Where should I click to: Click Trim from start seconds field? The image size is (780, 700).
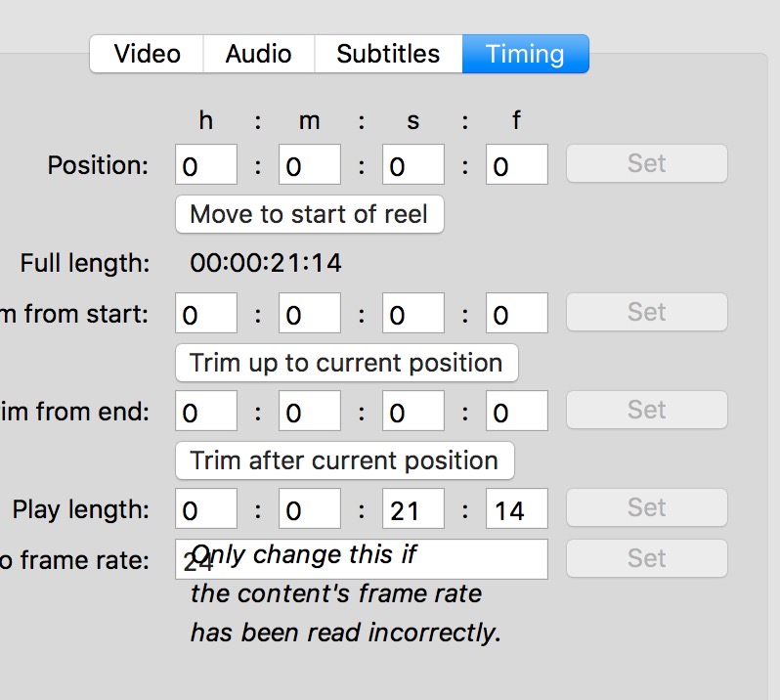pyautogui.click(x=413, y=314)
